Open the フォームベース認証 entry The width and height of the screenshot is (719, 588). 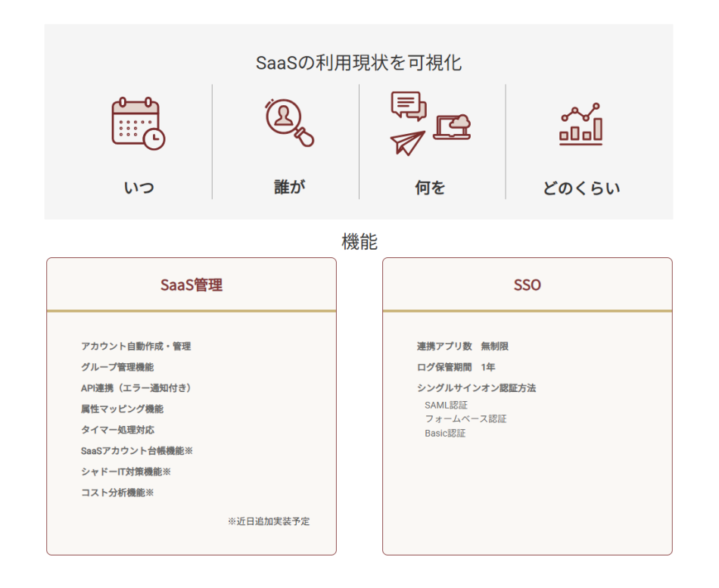[465, 418]
